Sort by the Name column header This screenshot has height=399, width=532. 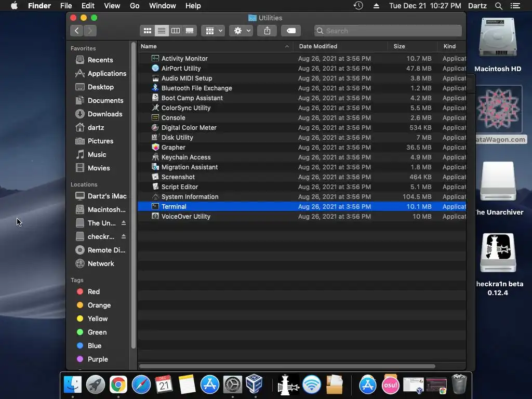pyautogui.click(x=216, y=46)
